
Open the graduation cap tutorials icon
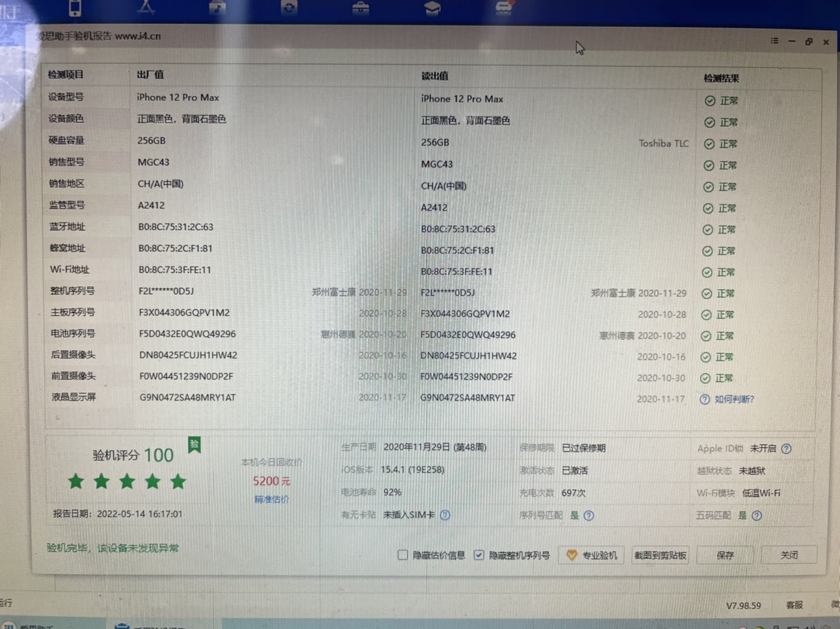[x=432, y=8]
